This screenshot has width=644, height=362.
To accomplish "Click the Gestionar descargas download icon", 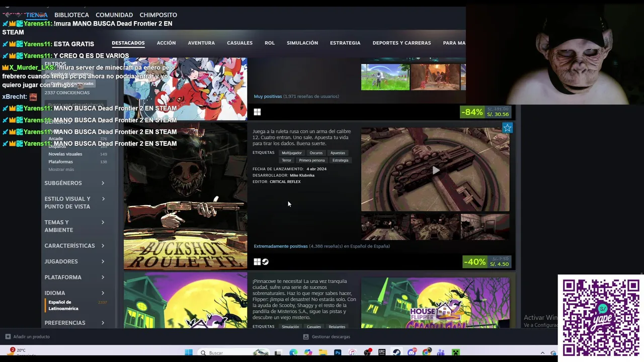I will tap(306, 336).
